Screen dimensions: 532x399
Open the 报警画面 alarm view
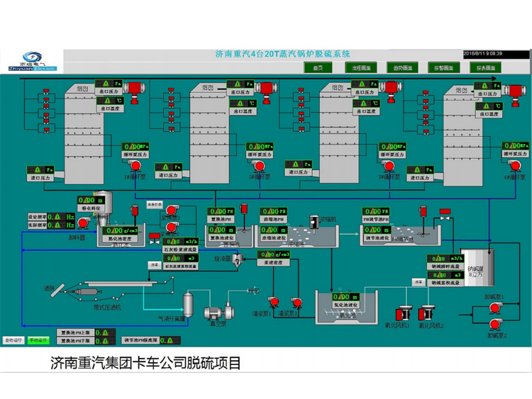(444, 68)
